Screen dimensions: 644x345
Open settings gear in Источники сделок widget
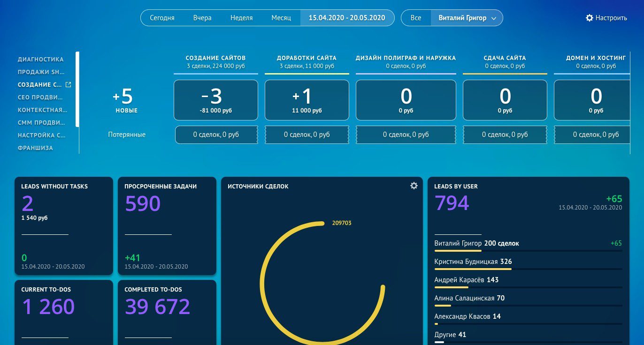click(414, 186)
